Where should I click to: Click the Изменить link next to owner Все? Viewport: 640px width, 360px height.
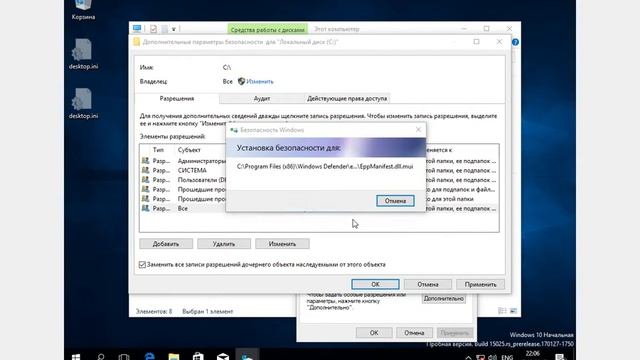(260, 82)
